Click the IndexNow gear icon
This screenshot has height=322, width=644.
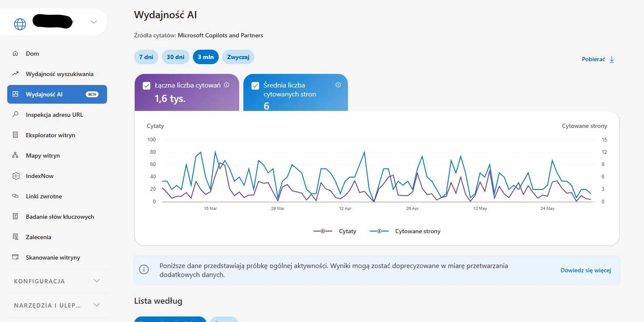click(x=16, y=176)
